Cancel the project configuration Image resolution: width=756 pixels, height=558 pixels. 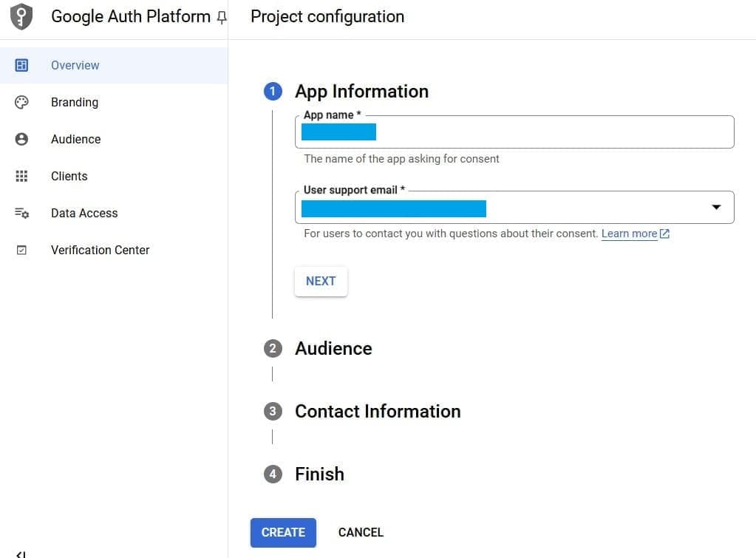click(x=361, y=532)
